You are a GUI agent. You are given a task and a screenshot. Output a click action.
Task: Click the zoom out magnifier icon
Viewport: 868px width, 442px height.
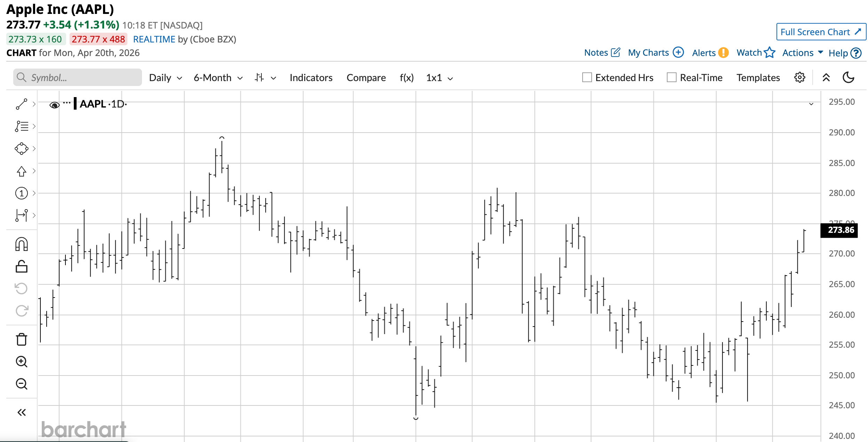tap(21, 384)
